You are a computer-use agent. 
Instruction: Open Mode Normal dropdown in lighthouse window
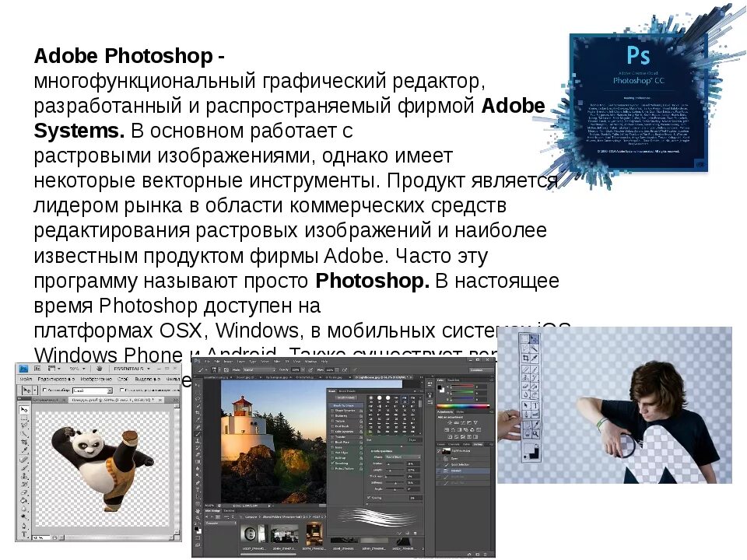click(x=259, y=369)
